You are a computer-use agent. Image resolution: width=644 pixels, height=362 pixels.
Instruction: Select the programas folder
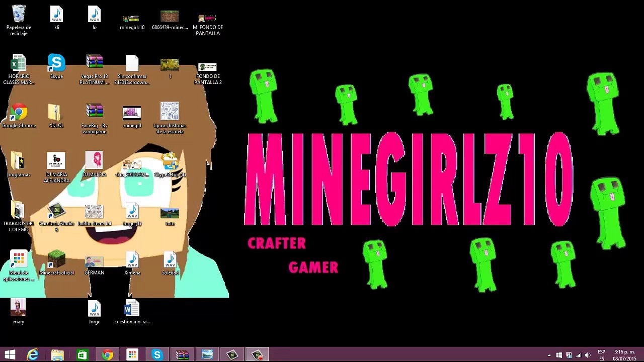tap(19, 165)
